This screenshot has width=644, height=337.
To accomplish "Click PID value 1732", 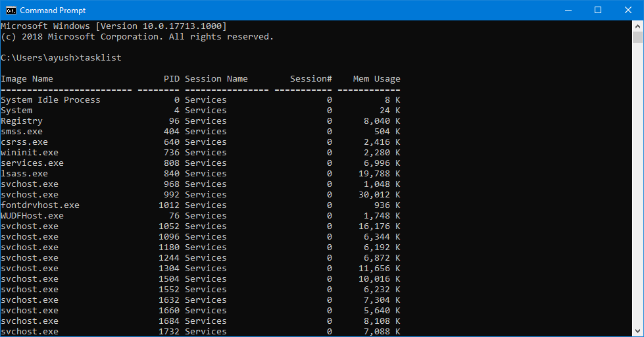I will [169, 331].
